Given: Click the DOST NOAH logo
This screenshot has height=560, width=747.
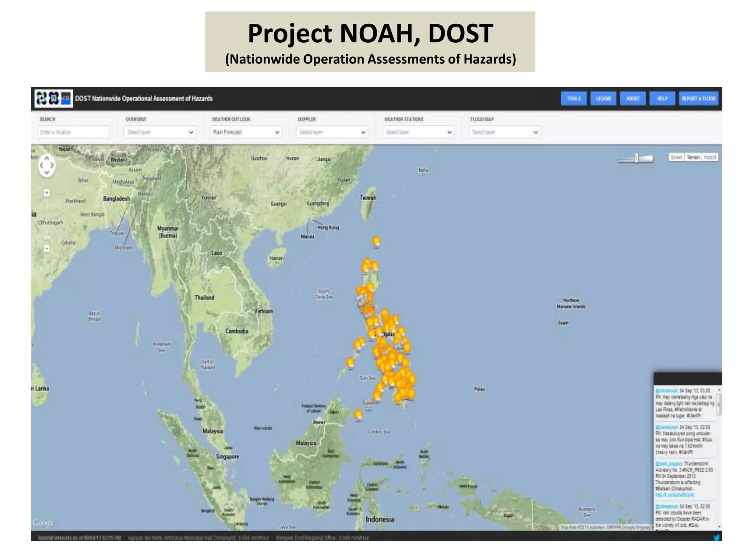Looking at the screenshot, I should 54,98.
